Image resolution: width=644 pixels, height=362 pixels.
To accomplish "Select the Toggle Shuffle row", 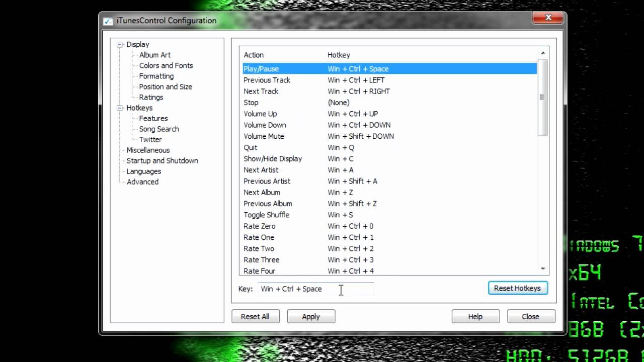I will (390, 215).
